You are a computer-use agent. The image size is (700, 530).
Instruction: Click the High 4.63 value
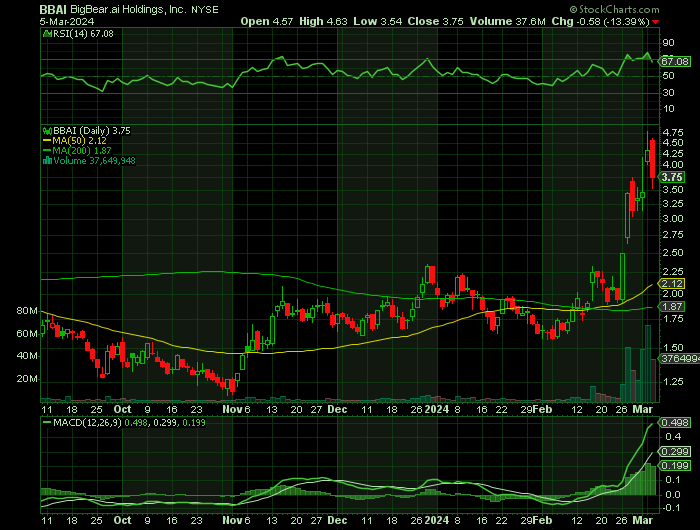coord(323,21)
